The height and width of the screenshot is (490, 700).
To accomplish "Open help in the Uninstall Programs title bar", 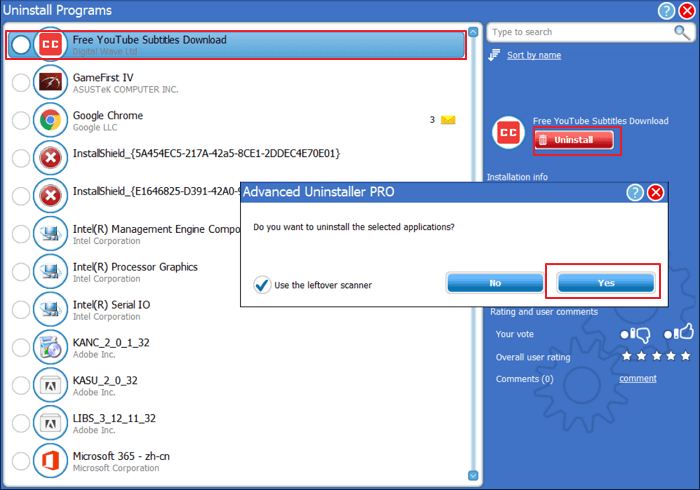I will [x=666, y=10].
